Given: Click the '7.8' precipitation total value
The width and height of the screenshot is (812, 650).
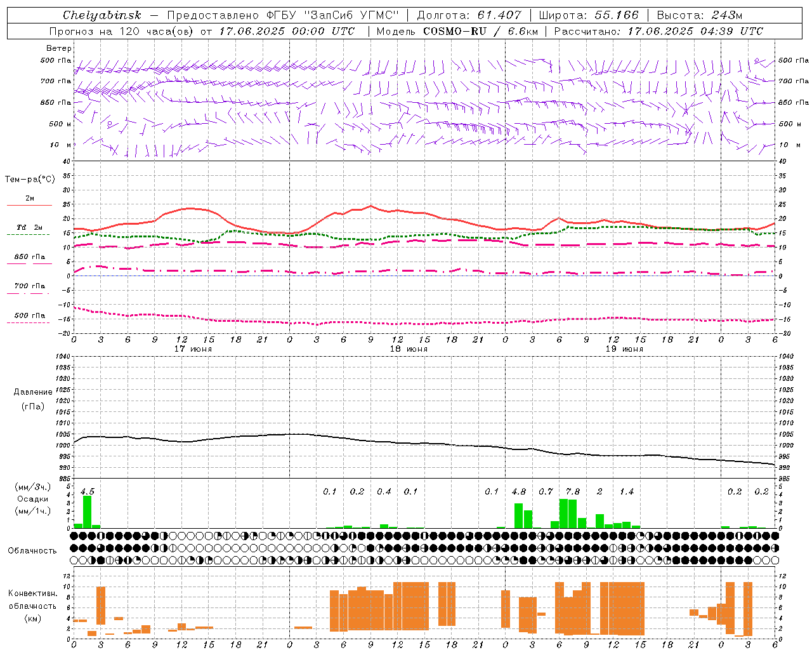Looking at the screenshot, I should point(572,492).
